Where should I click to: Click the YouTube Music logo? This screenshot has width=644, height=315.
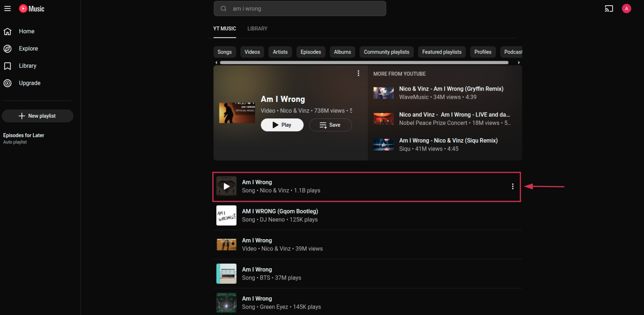coord(32,9)
